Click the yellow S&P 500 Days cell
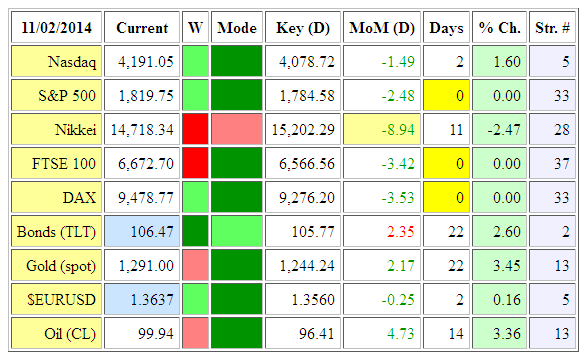587x360 pixels. pyautogui.click(x=446, y=95)
